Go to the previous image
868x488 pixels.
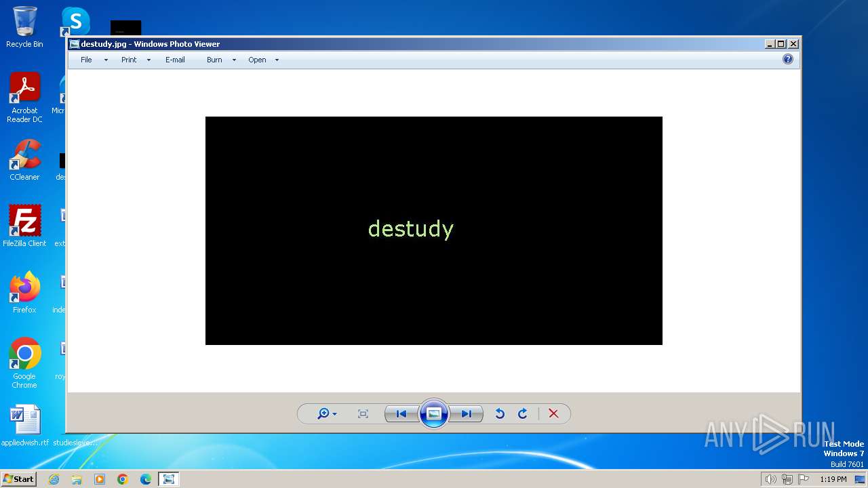tap(401, 413)
